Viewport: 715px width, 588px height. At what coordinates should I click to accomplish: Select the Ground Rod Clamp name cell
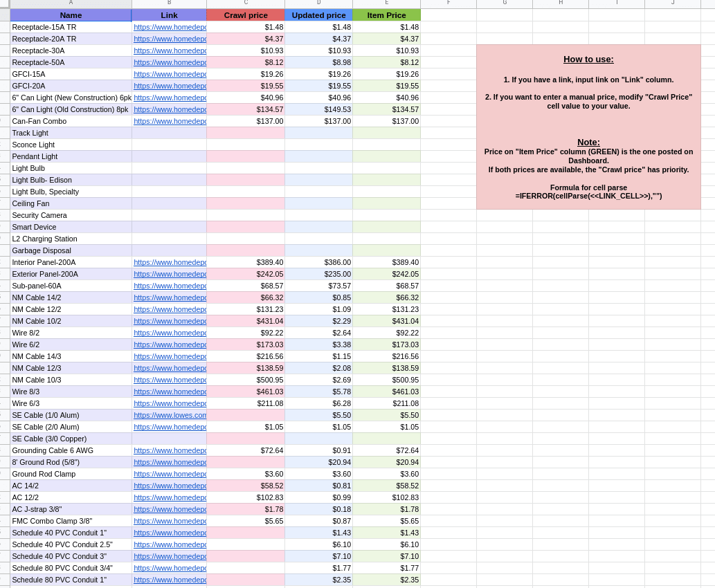[71, 474]
